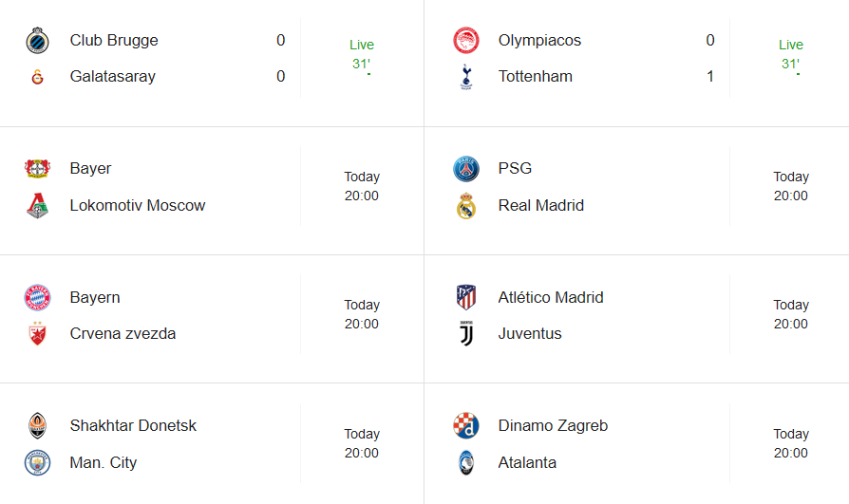Image resolution: width=849 pixels, height=504 pixels.
Task: Click the Galatasaray logo icon
Action: (x=37, y=77)
